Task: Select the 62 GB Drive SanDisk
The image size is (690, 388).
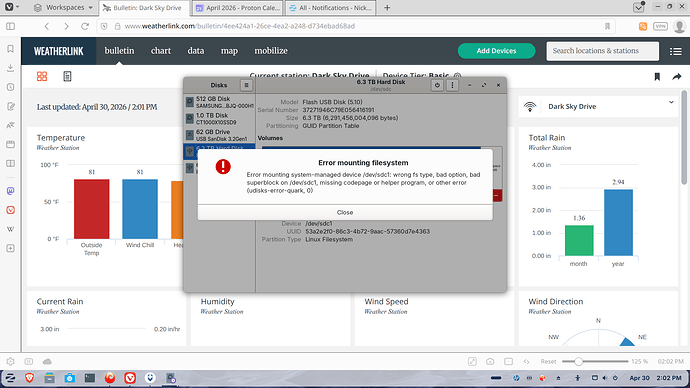Action: (x=219, y=135)
